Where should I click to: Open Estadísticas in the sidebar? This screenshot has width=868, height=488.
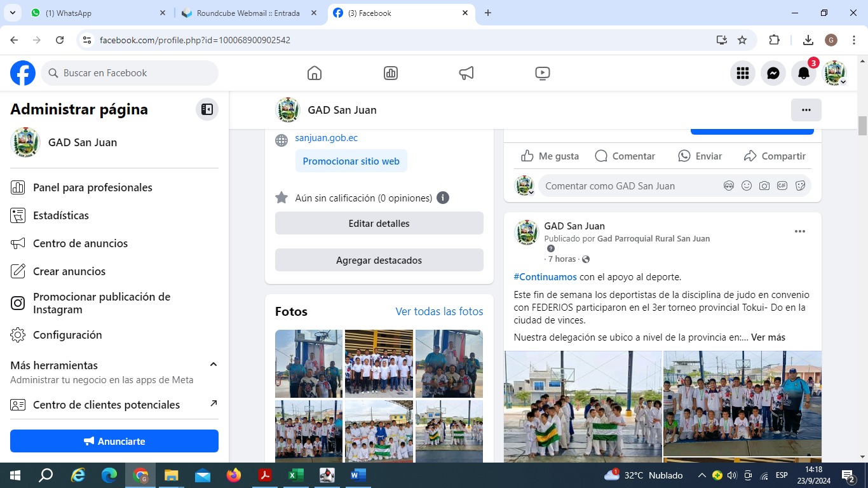pos(61,215)
